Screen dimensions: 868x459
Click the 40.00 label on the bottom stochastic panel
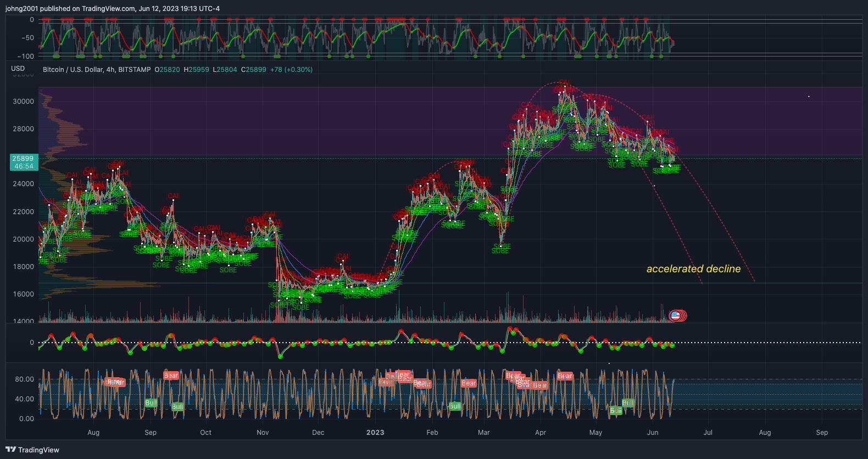[25, 399]
